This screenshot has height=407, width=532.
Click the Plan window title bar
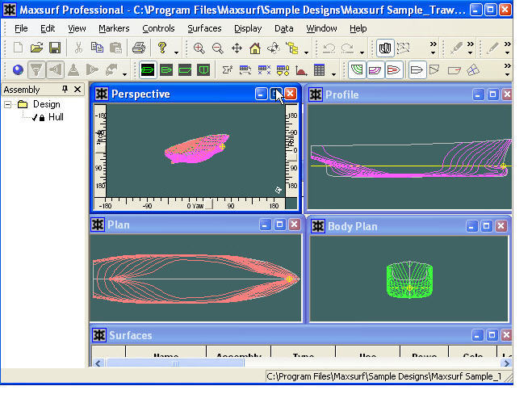178,224
